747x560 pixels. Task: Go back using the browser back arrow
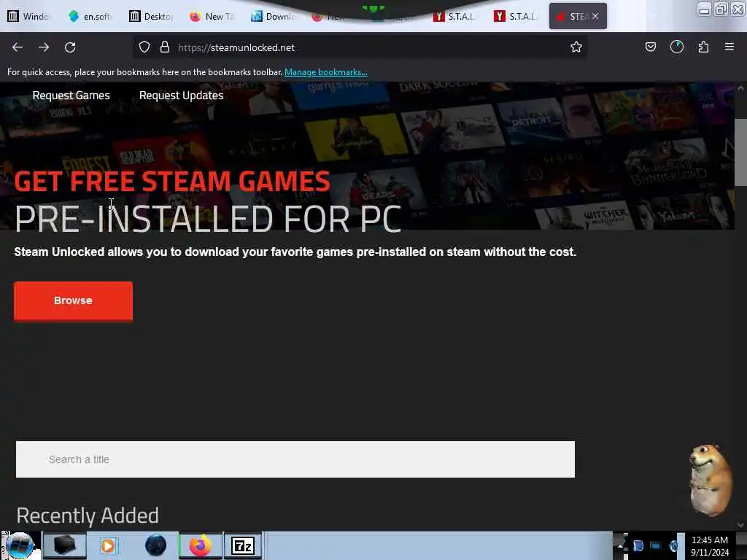point(18,47)
